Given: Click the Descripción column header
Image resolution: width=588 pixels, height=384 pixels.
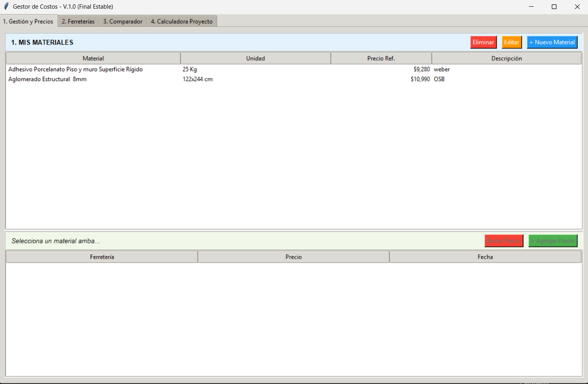Looking at the screenshot, I should [x=506, y=58].
